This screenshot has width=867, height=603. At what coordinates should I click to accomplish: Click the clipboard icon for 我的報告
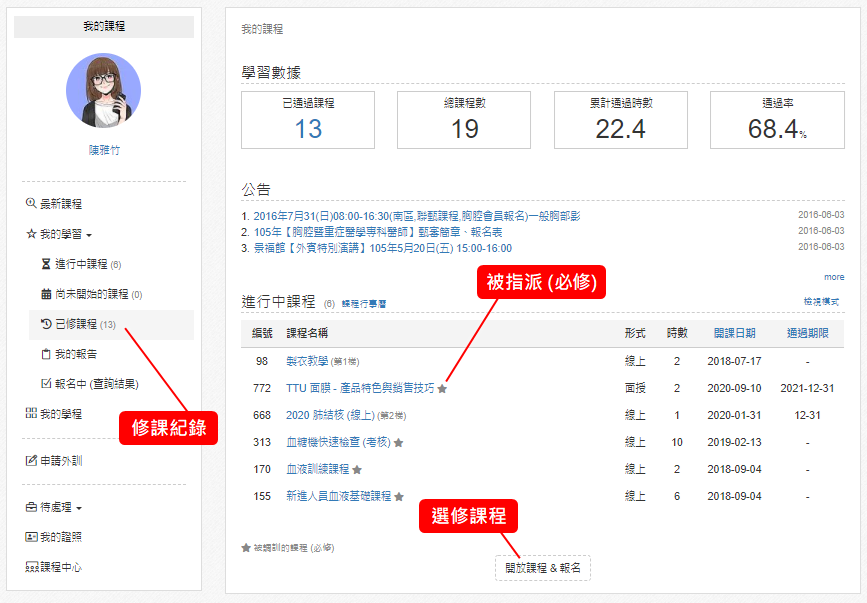click(46, 354)
